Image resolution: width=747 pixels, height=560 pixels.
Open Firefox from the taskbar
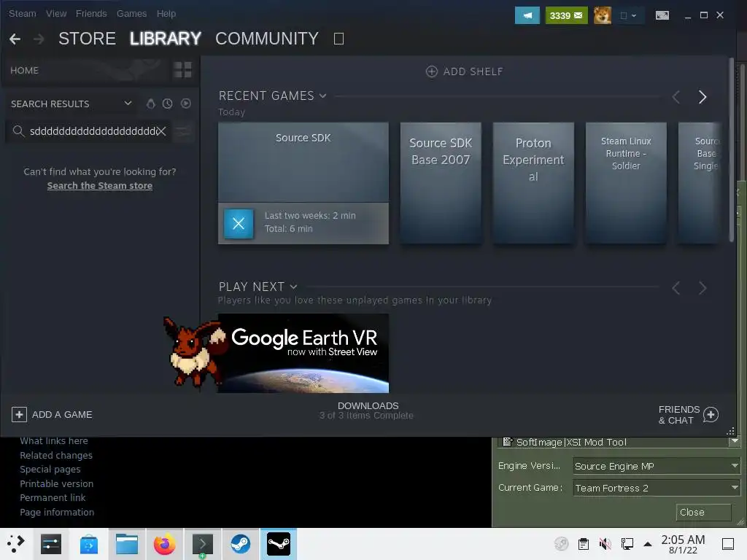point(164,544)
